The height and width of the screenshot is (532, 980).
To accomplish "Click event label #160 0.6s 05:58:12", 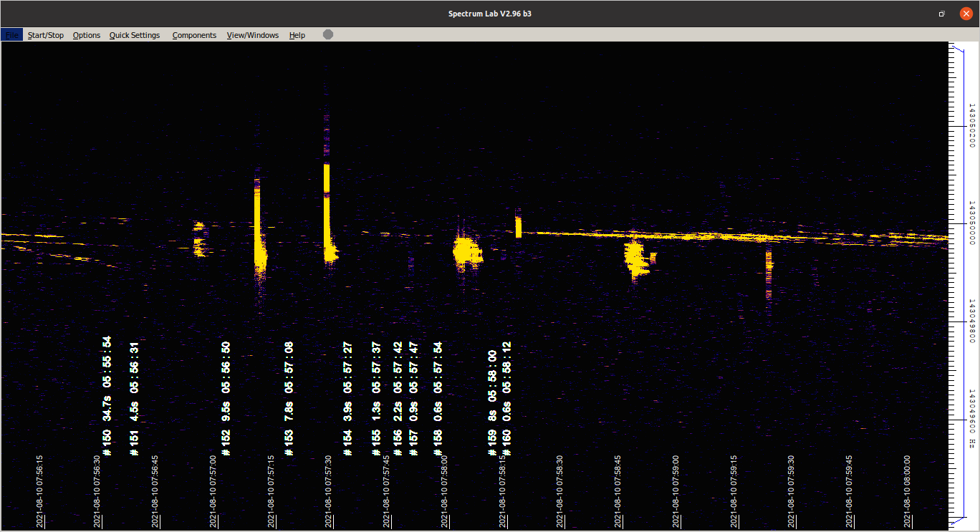I will pos(506,398).
